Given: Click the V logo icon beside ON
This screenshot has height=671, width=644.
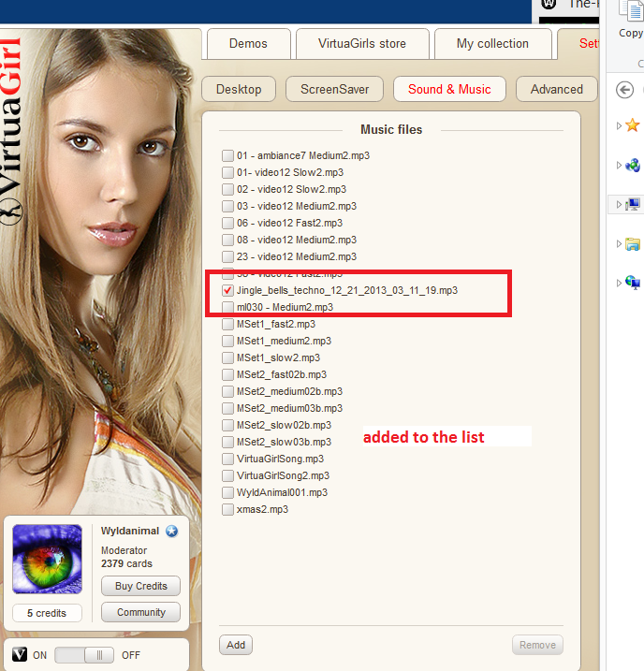Looking at the screenshot, I should (20, 655).
